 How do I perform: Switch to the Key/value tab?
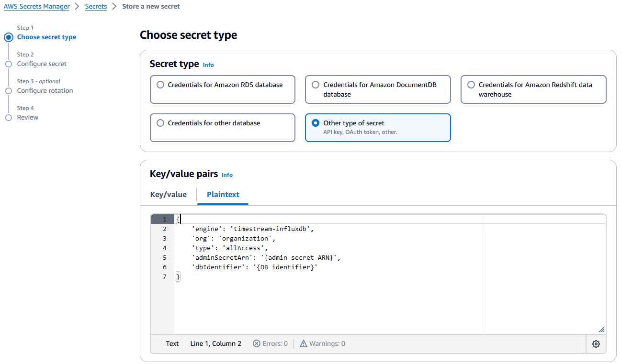pos(168,194)
